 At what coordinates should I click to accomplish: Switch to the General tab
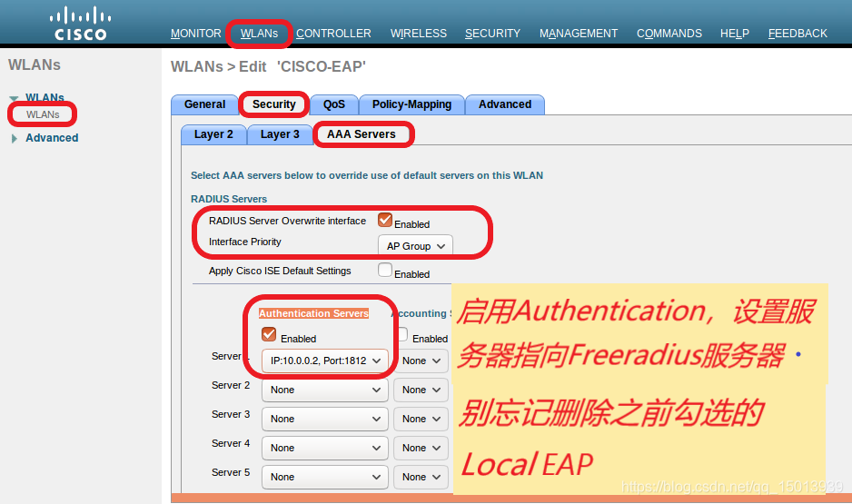coord(204,104)
